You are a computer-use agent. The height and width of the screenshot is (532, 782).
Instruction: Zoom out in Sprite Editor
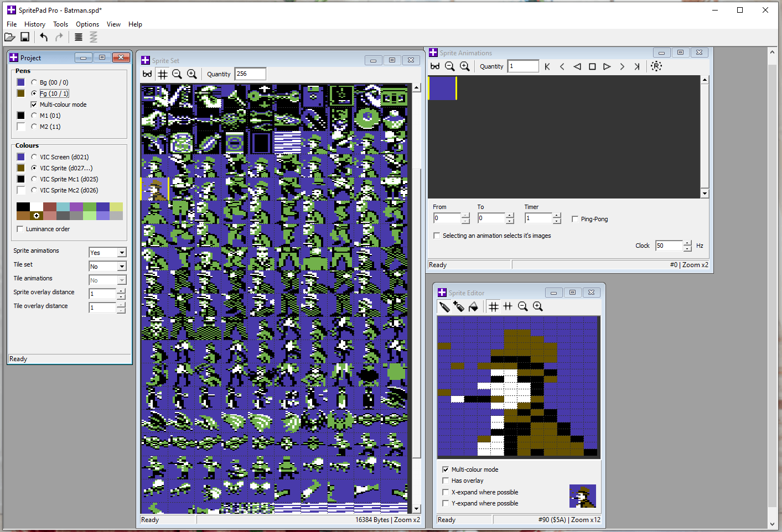click(523, 306)
